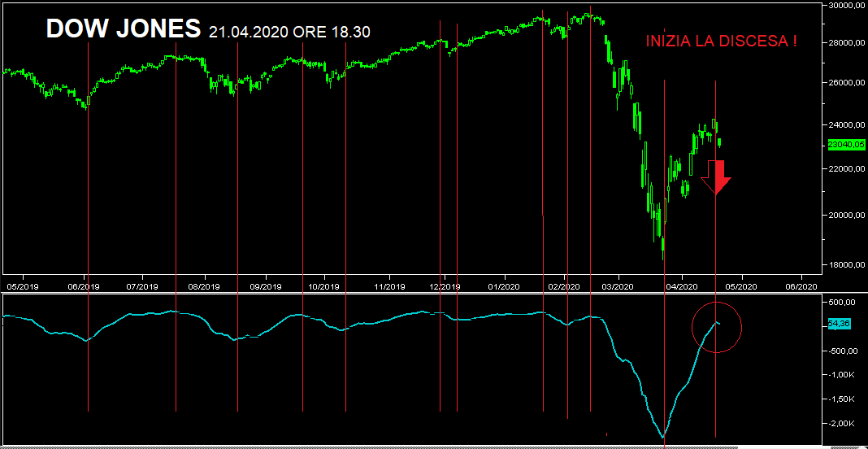This screenshot has height=449, width=868.
Task: Click the 10/2019 date axis label
Action: point(323,286)
